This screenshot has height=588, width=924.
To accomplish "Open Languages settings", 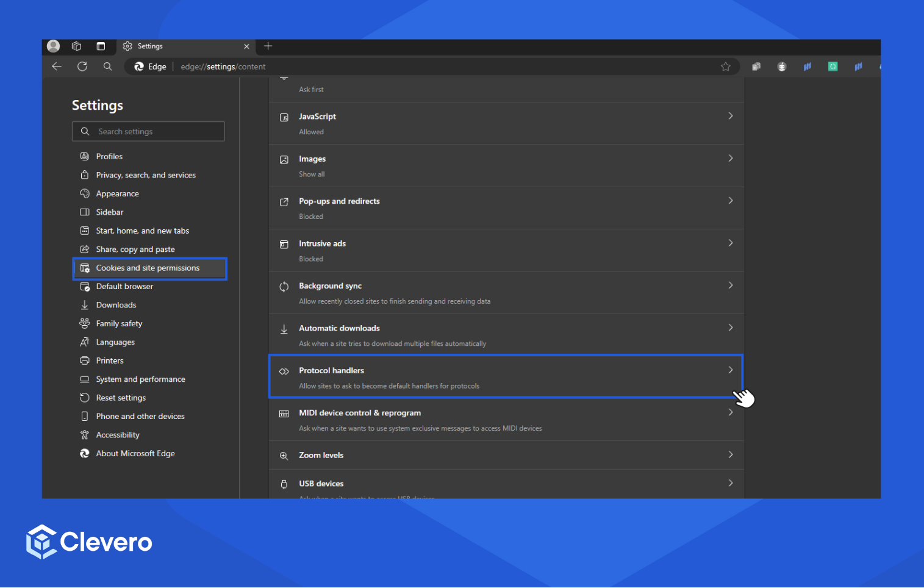I will (x=115, y=342).
